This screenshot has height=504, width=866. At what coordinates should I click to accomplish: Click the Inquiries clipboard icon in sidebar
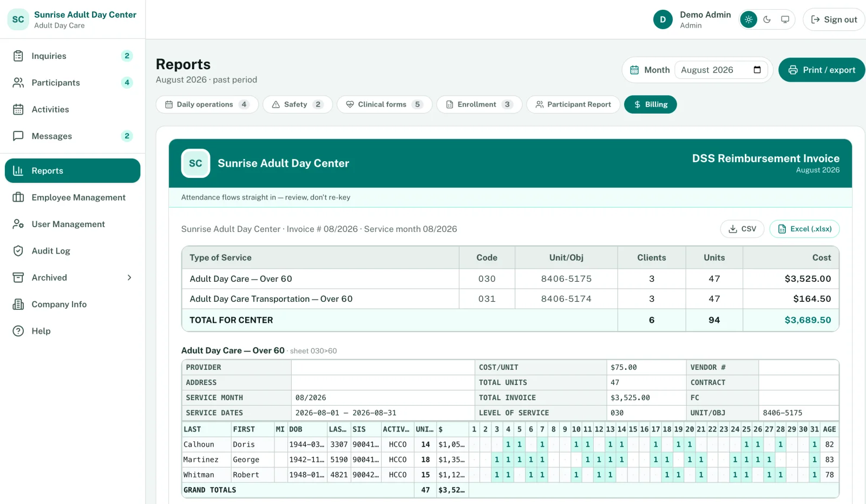point(18,56)
